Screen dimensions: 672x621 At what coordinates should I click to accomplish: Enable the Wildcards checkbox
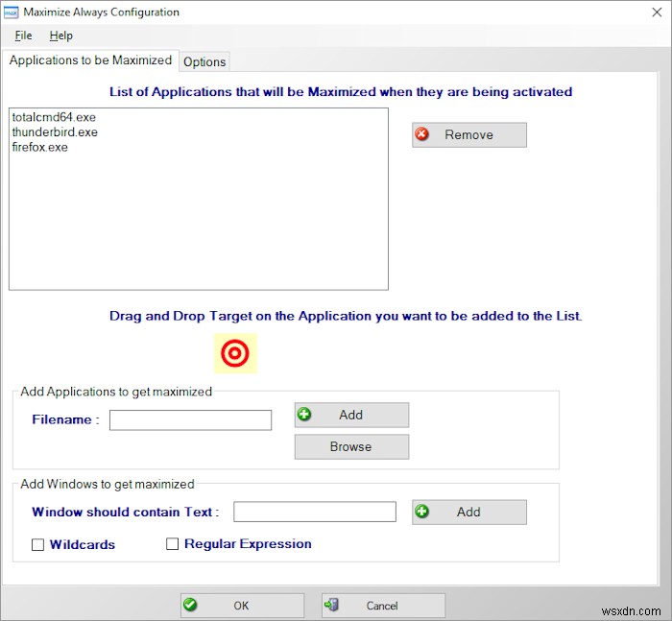[37, 545]
